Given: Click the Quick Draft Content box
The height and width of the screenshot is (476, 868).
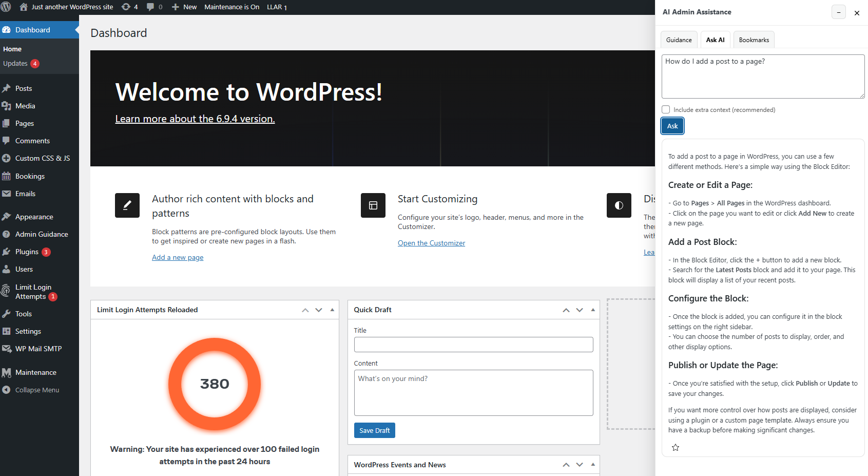Looking at the screenshot, I should pos(473,393).
